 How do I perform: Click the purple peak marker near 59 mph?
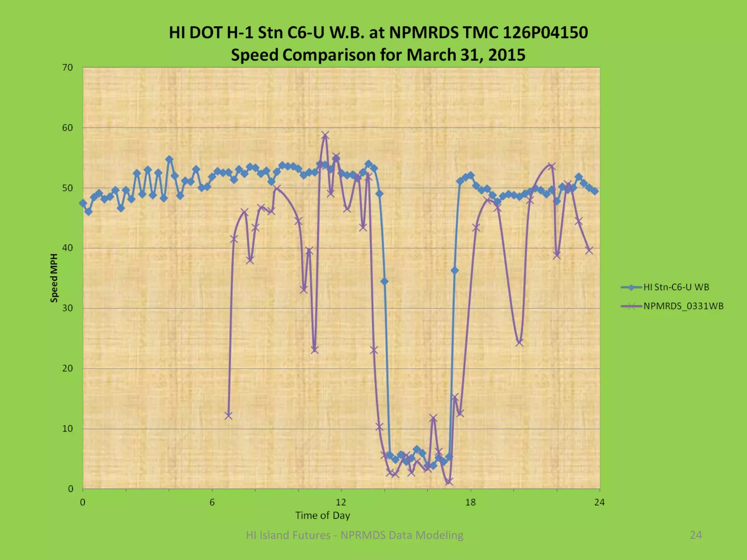click(x=325, y=136)
